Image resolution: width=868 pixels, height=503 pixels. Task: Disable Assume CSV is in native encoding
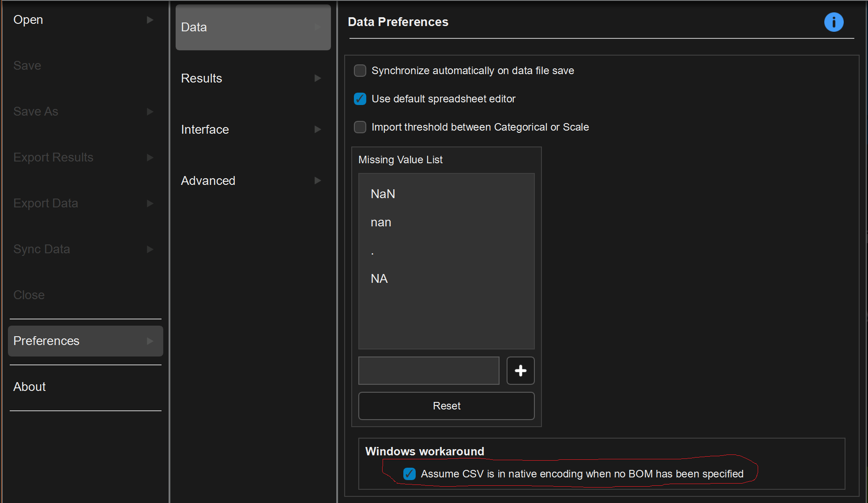410,474
